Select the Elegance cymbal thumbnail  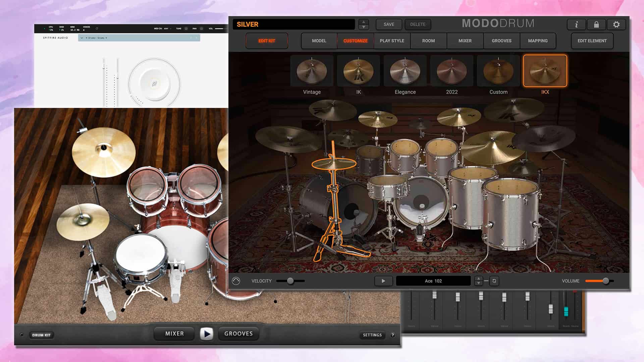coord(405,71)
